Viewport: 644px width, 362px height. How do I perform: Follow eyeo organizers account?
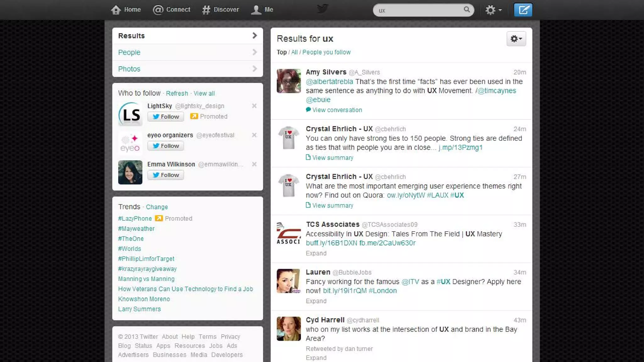pyautogui.click(x=166, y=146)
